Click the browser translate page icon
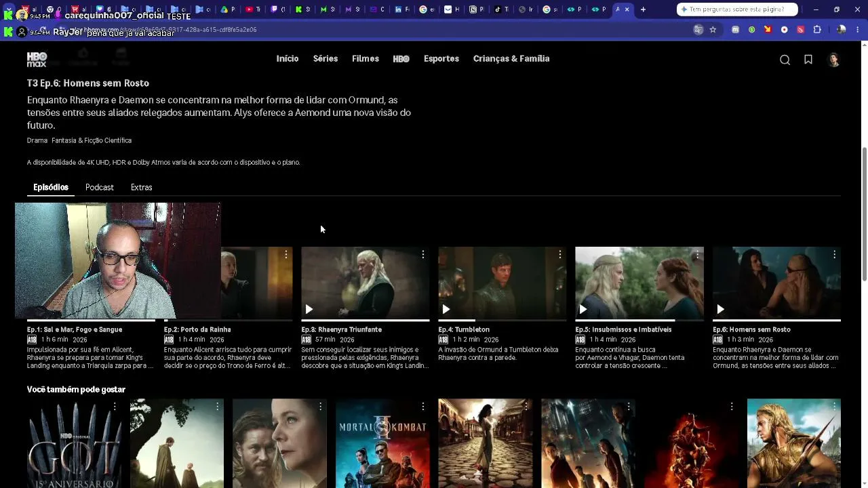Viewport: 868px width, 488px height. (698, 30)
